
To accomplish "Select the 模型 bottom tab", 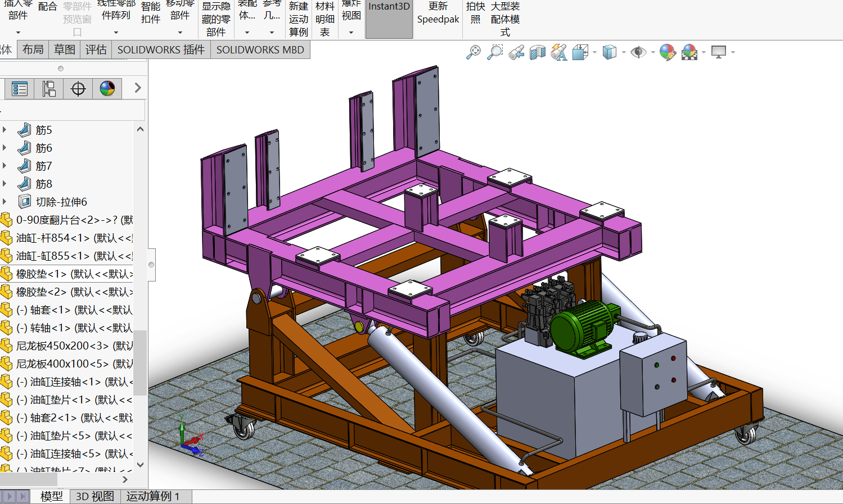I will coord(52,497).
